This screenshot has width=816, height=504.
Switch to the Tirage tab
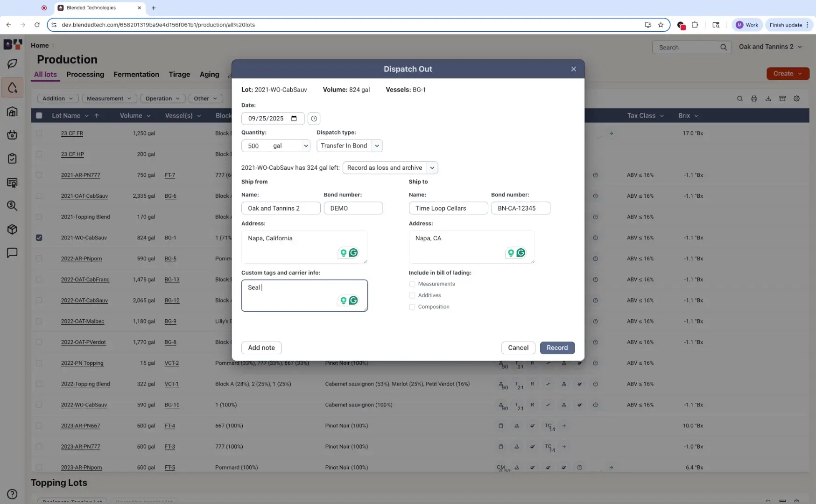179,74
